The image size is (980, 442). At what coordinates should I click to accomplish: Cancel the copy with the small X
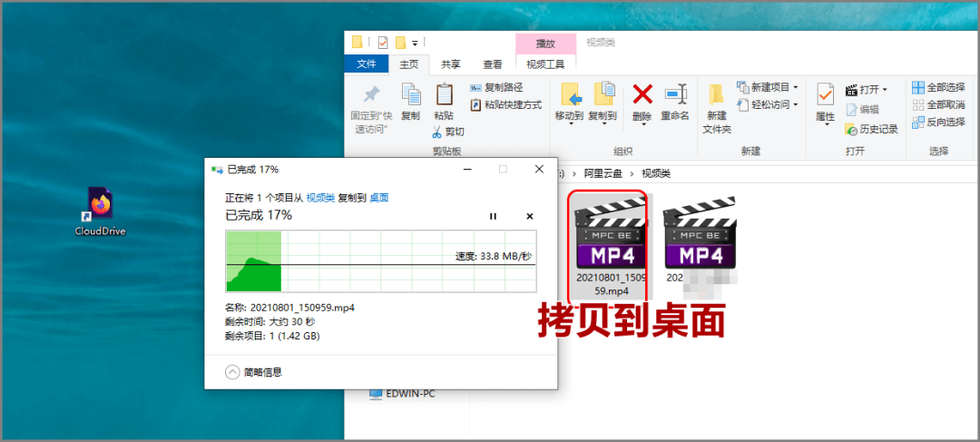click(529, 216)
